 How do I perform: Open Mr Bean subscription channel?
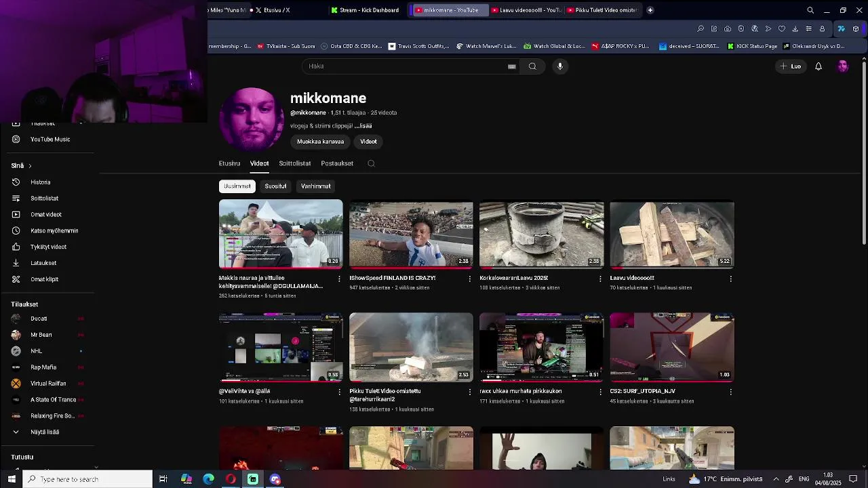coord(41,335)
